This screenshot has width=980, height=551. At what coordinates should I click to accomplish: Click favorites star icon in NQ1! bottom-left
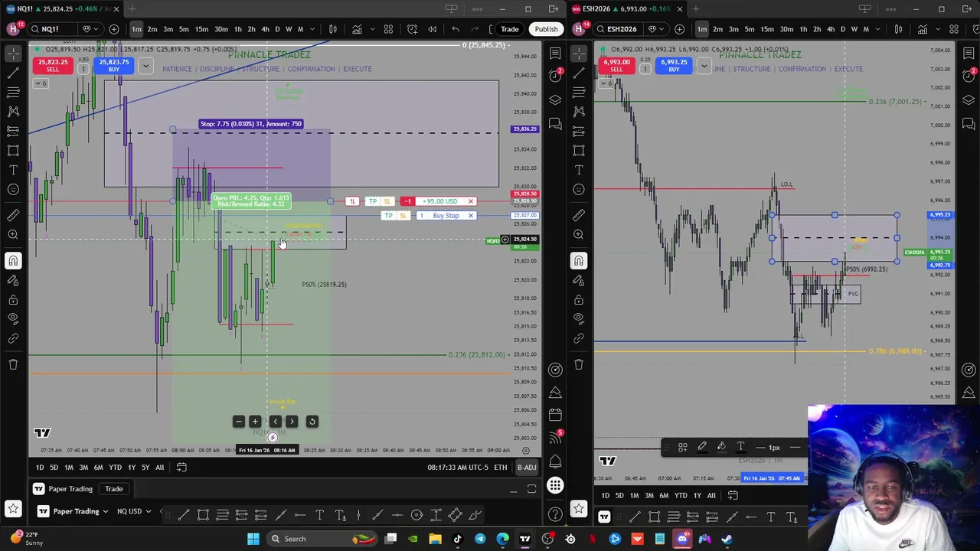click(x=13, y=509)
